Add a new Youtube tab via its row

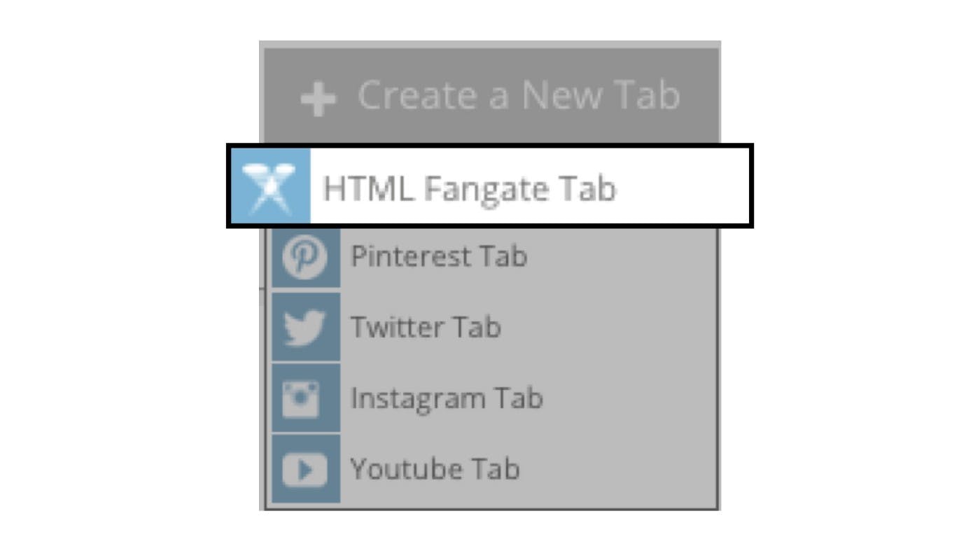coord(494,469)
